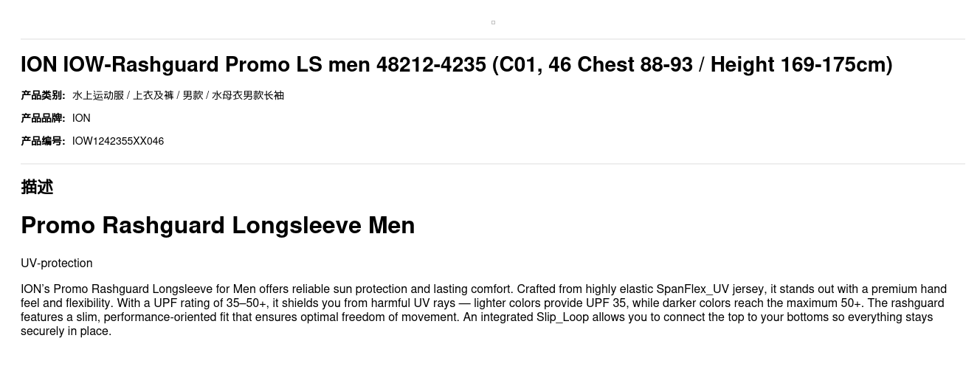The height and width of the screenshot is (372, 980).
Task: Open the 水母衣男款长袖 category
Action: point(248,95)
